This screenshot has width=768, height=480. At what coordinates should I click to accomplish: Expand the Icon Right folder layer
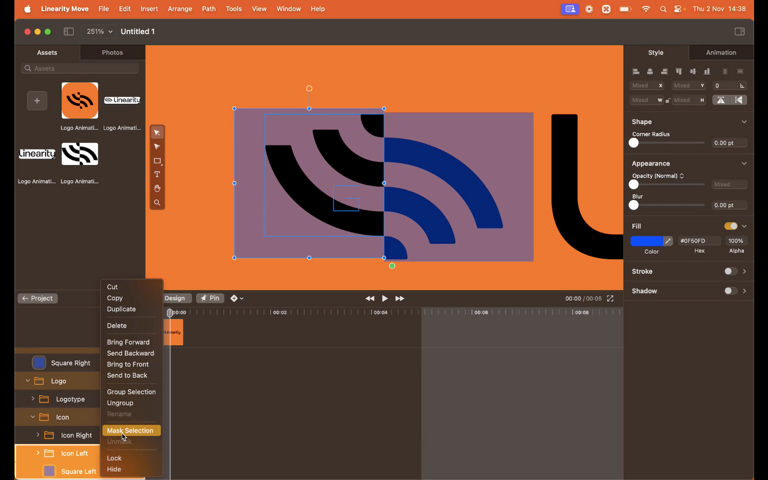[x=38, y=435]
